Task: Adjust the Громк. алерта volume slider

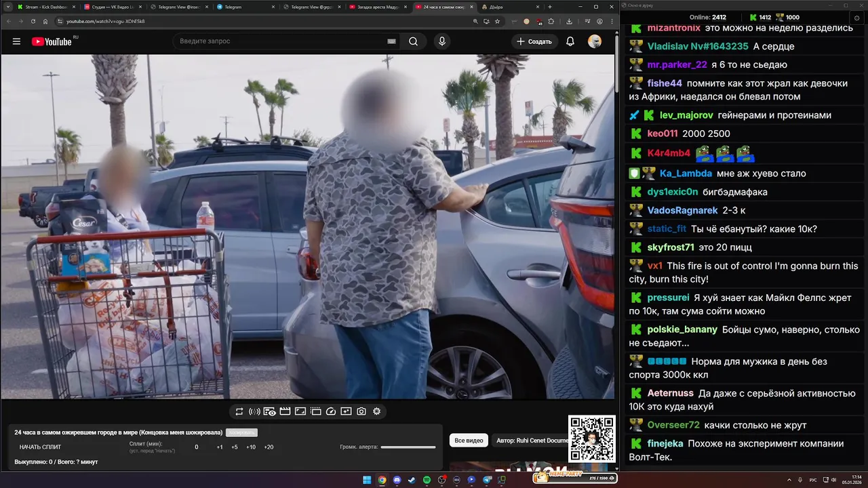Action: (408, 447)
